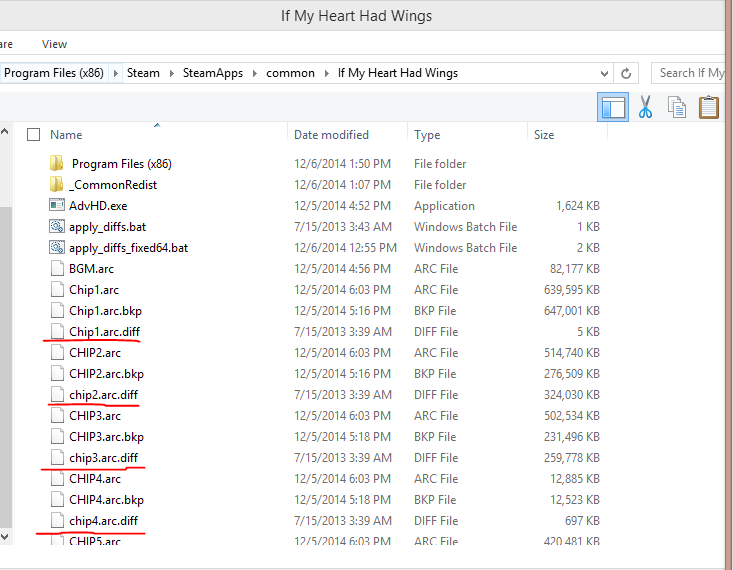This screenshot has height=570, width=733.
Task: Click the Application type cell for AdvHD.exe
Action: point(444,206)
